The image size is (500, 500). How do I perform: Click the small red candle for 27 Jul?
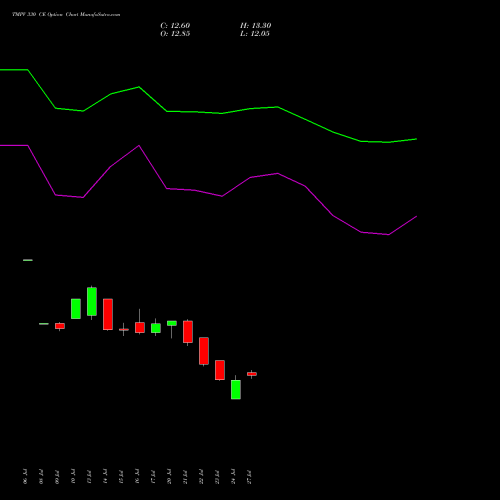click(x=252, y=374)
